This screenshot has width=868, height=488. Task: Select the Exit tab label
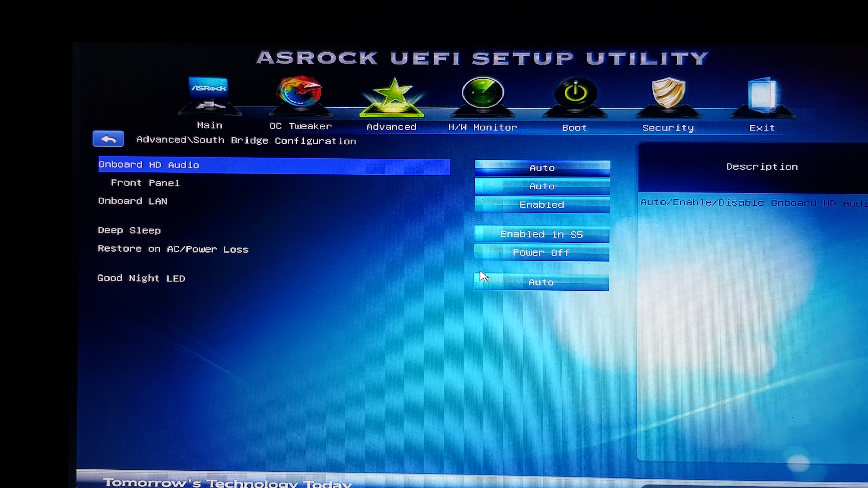pyautogui.click(x=762, y=128)
